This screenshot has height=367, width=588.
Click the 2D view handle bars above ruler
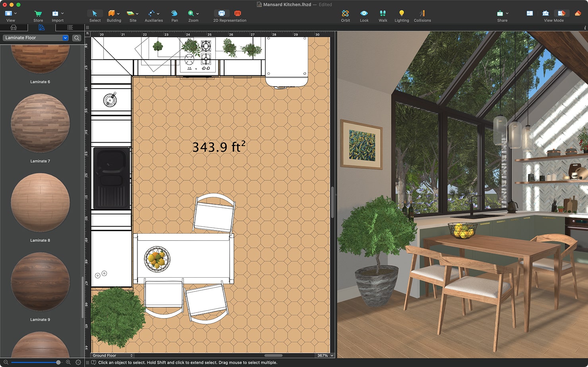tap(87, 27)
